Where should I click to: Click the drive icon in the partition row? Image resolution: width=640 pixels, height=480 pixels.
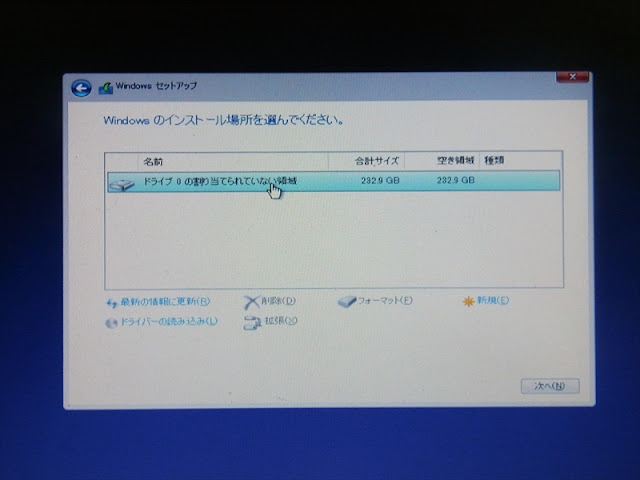(122, 185)
